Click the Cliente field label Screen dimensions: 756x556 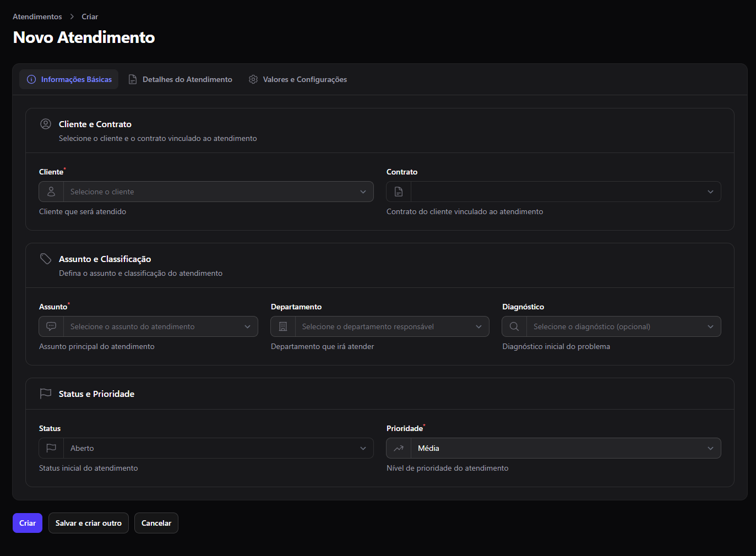coord(51,172)
